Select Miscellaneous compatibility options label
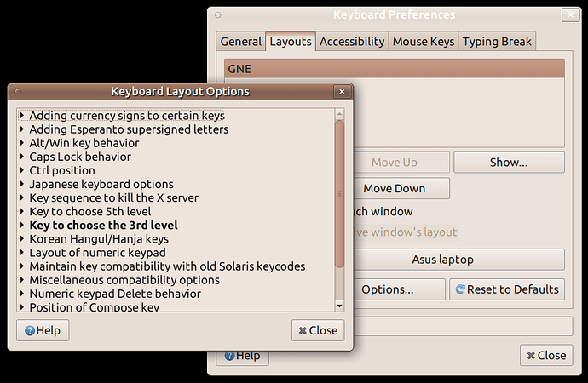Viewport: 588px width, 383px height. [x=124, y=280]
